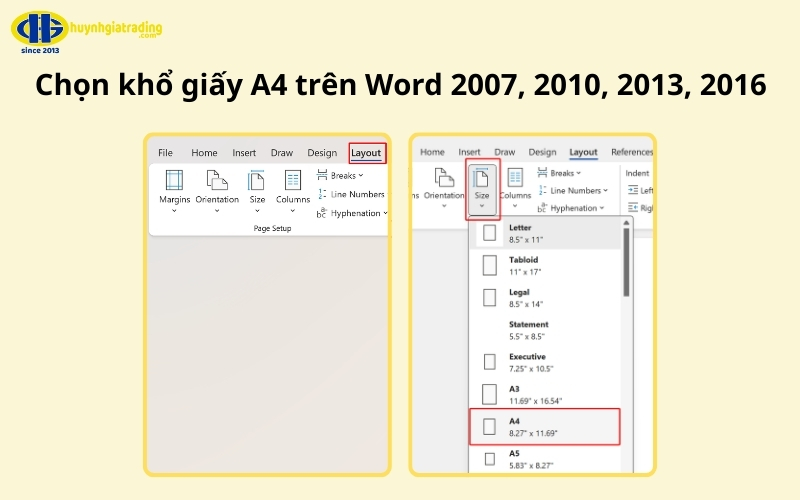Open Hyphenation dropdown chevron in left panel

385,213
